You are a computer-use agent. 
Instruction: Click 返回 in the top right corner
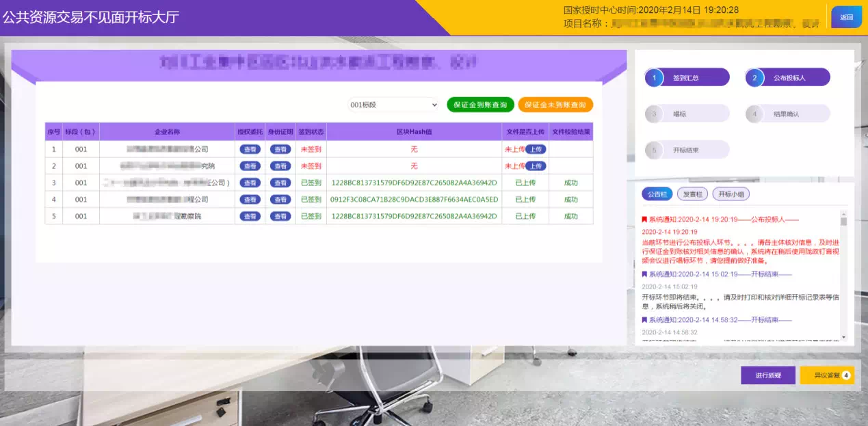pos(847,16)
